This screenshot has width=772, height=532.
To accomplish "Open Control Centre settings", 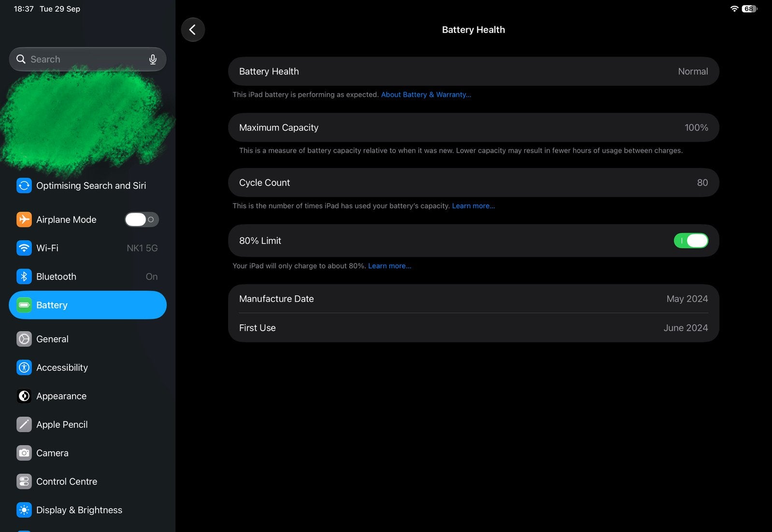I will tap(87, 481).
